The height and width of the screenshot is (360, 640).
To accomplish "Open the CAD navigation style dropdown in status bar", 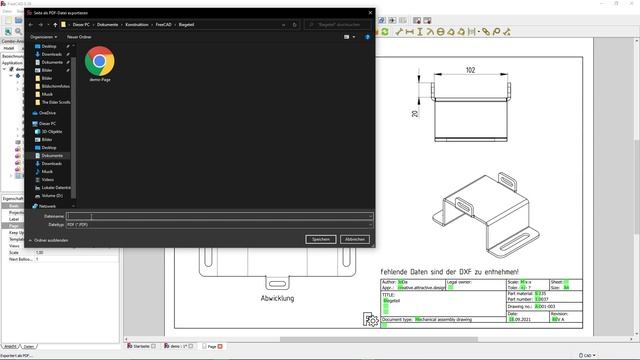I will [587, 356].
